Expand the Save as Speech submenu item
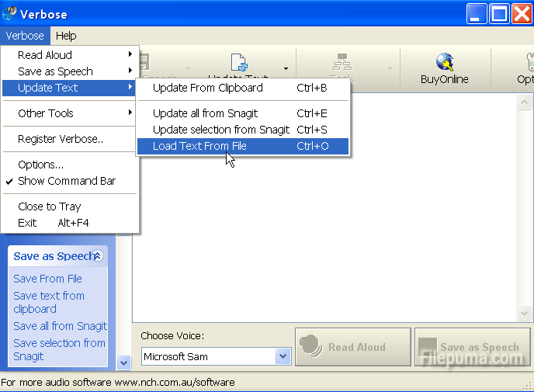Screen dimensions: 534x392 click(70, 71)
